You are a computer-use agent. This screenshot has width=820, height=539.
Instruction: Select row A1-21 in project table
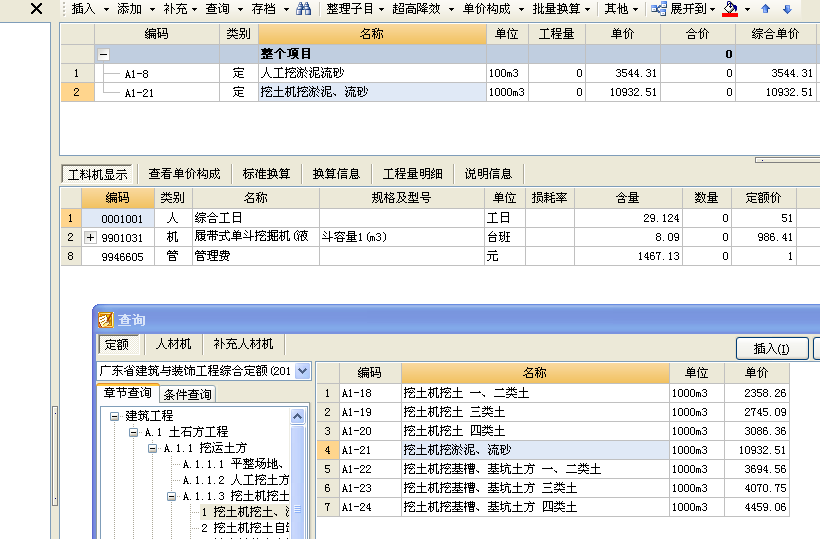(x=439, y=93)
